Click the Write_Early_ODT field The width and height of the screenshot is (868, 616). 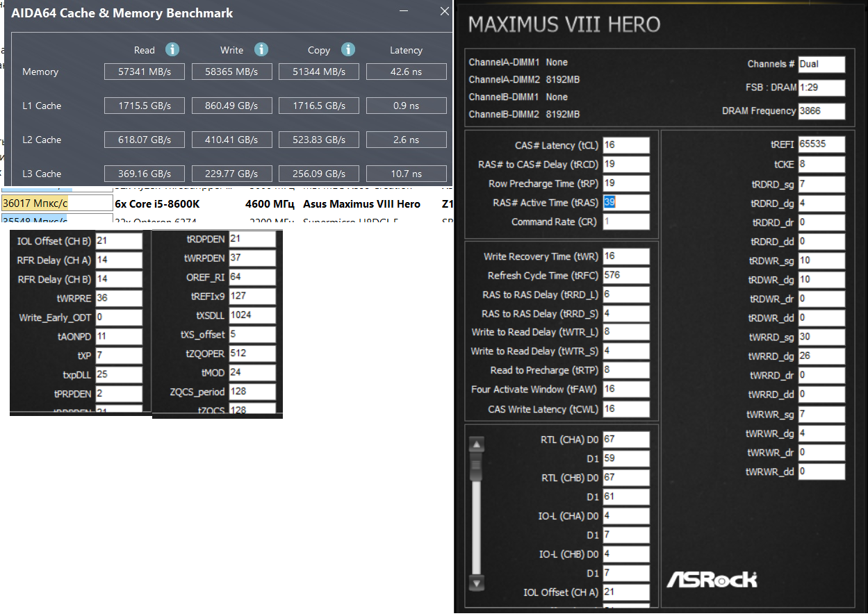pos(119,317)
